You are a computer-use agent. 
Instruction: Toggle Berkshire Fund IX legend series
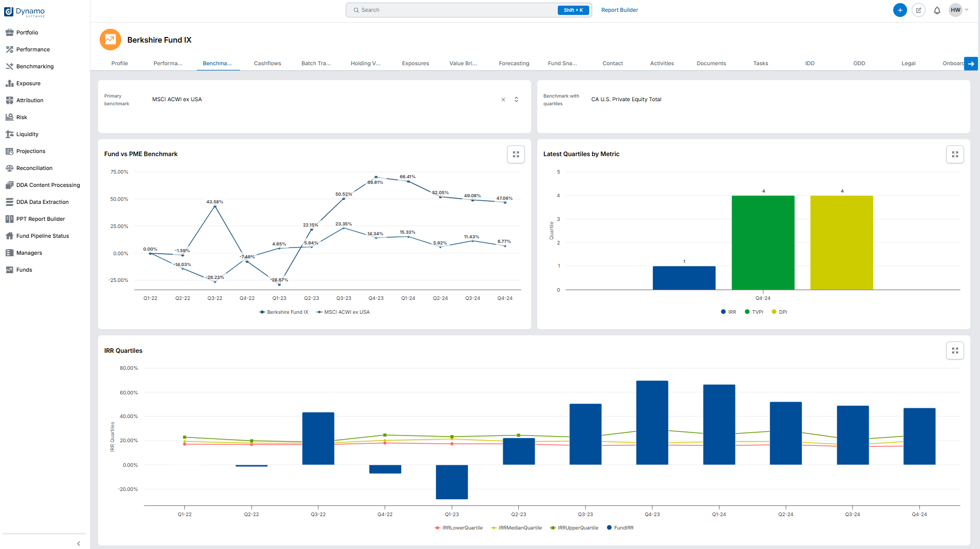[284, 312]
